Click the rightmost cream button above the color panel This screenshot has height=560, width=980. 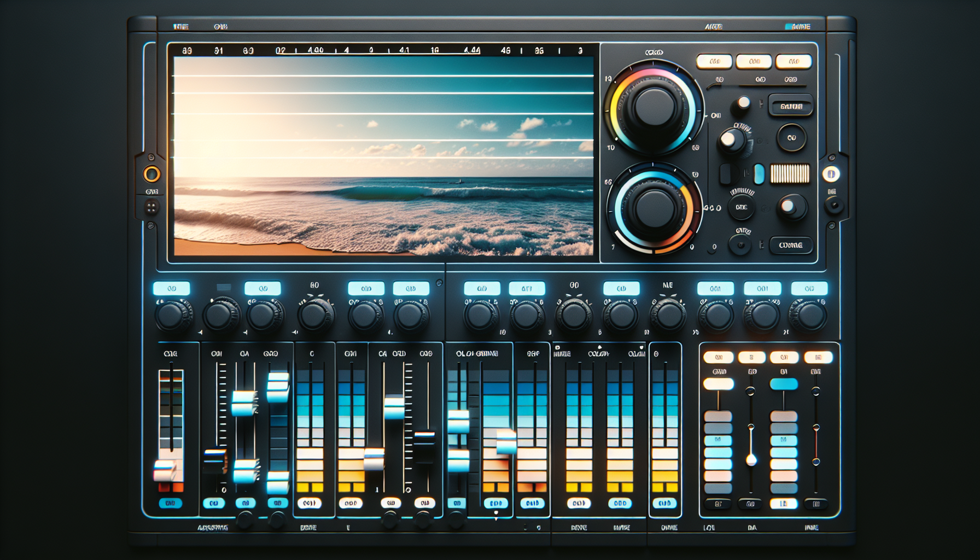pyautogui.click(x=794, y=61)
